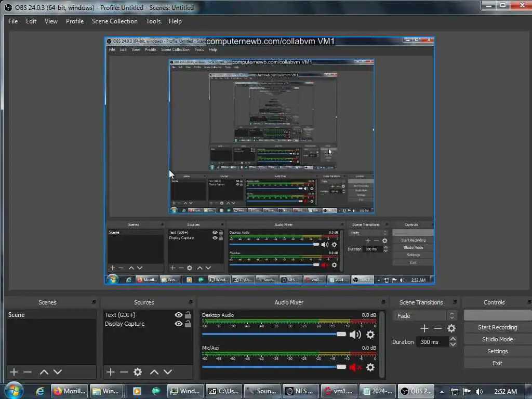
Task: Move source up in the Sources panel
Action: pos(154,372)
